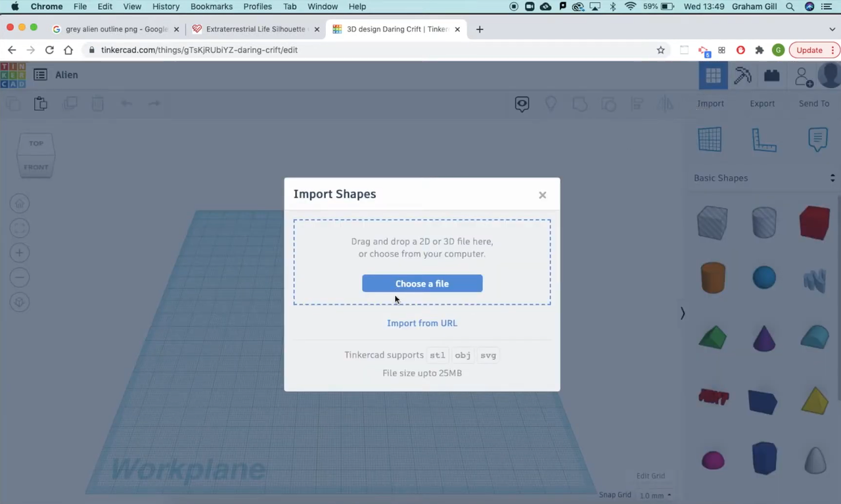Image resolution: width=841 pixels, height=504 pixels.
Task: Click the Import from URL link
Action: (422, 323)
